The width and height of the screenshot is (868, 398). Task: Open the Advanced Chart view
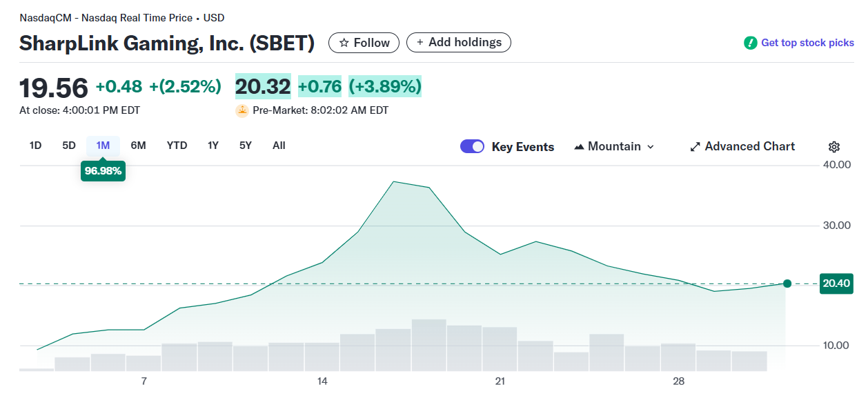(742, 146)
